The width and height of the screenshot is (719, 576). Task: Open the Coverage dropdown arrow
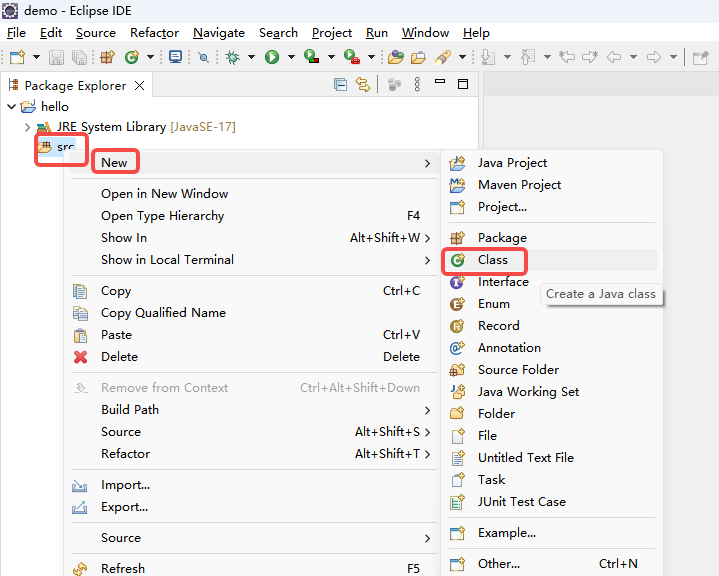click(331, 58)
